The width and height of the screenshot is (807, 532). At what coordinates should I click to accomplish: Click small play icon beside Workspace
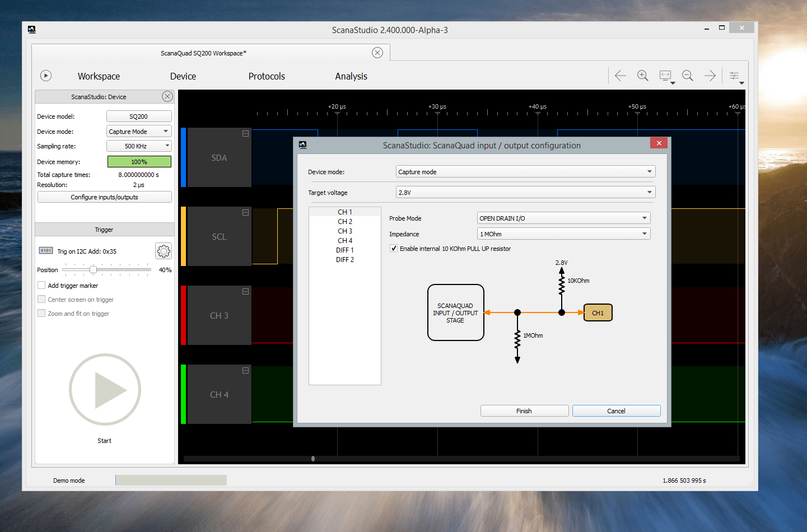(46, 76)
